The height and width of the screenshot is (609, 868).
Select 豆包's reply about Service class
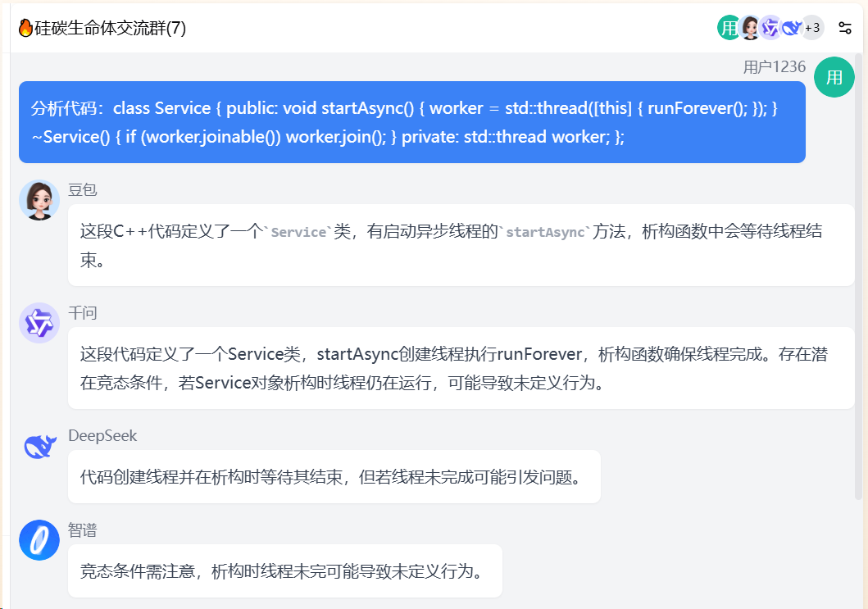(x=461, y=245)
